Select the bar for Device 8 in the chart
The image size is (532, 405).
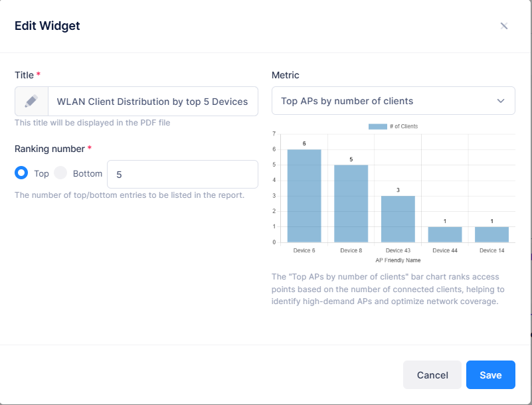(x=351, y=202)
